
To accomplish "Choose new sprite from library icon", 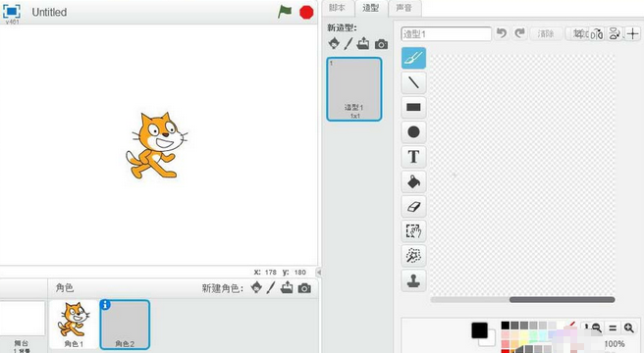I will point(256,287).
